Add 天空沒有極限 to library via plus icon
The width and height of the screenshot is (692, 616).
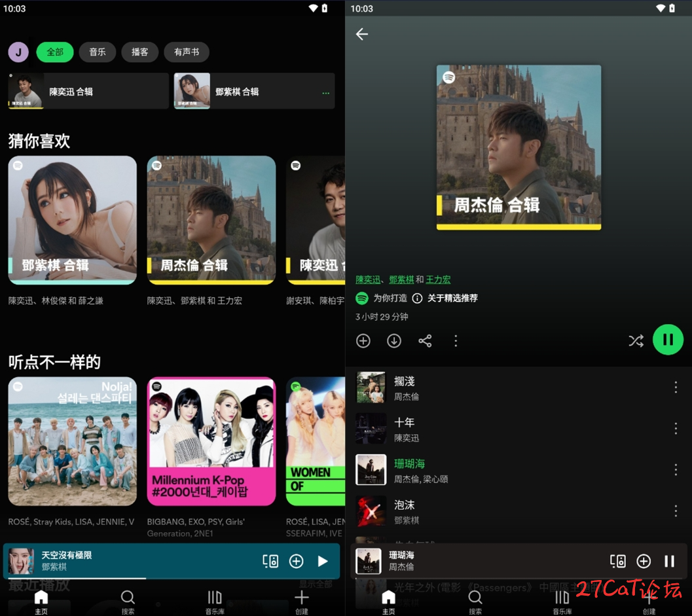(296, 561)
